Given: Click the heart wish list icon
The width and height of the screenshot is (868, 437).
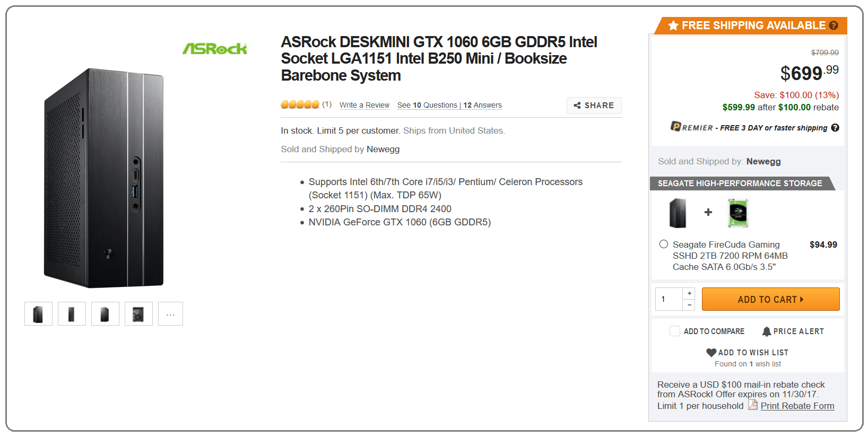Looking at the screenshot, I should click(x=711, y=353).
